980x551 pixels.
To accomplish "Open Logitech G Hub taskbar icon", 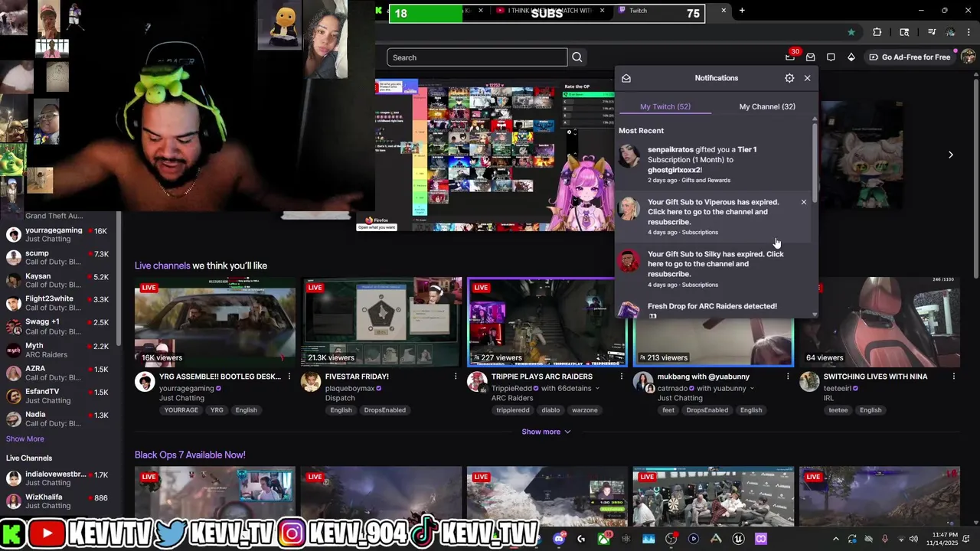I will tap(581, 539).
